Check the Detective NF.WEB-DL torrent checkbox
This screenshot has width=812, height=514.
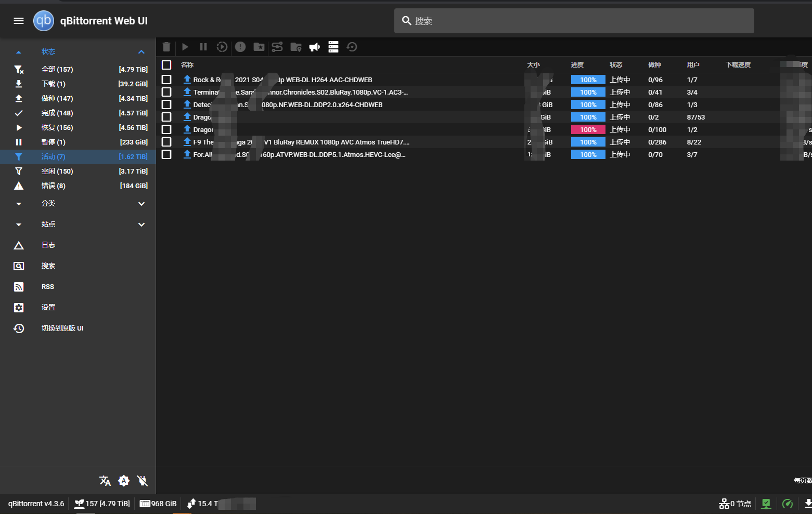[166, 104]
